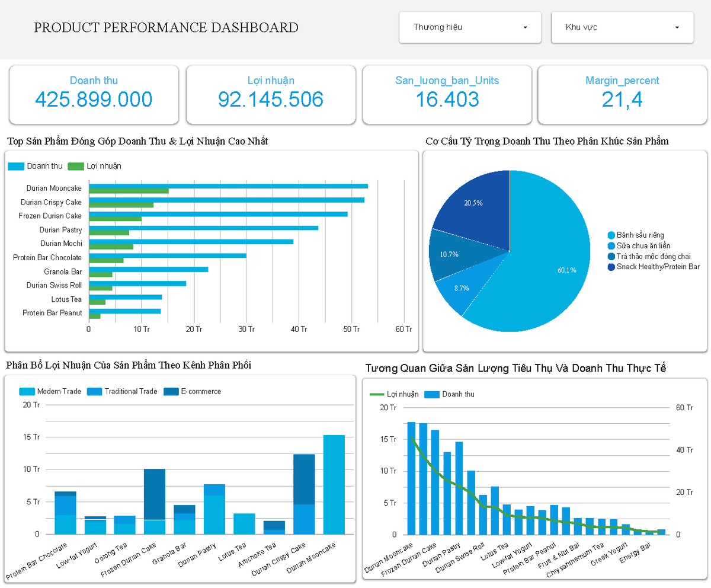Click the Lợi nhuận scorecard value 92.145.506
711x588 pixels.
coord(271,99)
